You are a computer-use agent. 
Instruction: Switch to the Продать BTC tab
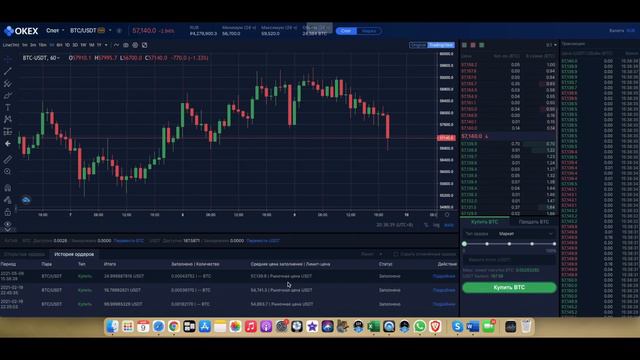point(533,222)
